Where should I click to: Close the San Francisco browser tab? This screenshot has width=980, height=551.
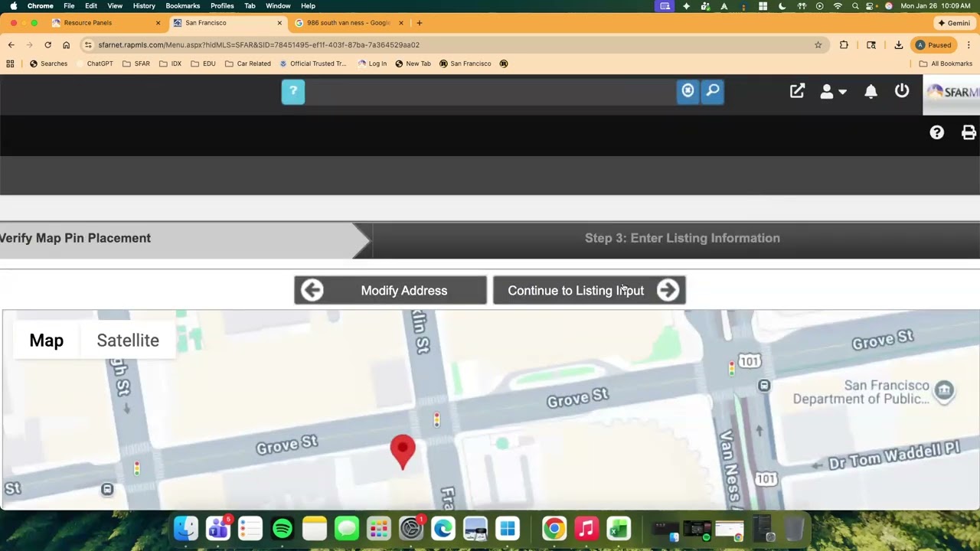[x=279, y=23]
